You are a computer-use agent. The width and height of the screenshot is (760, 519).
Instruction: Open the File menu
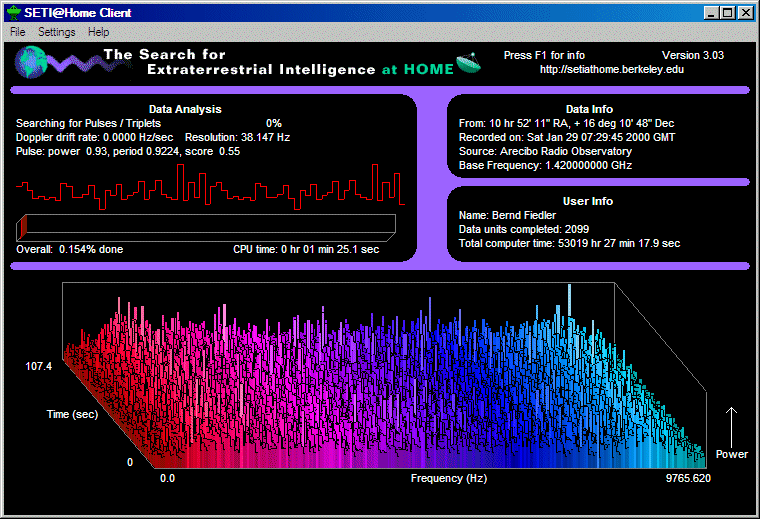pos(17,32)
